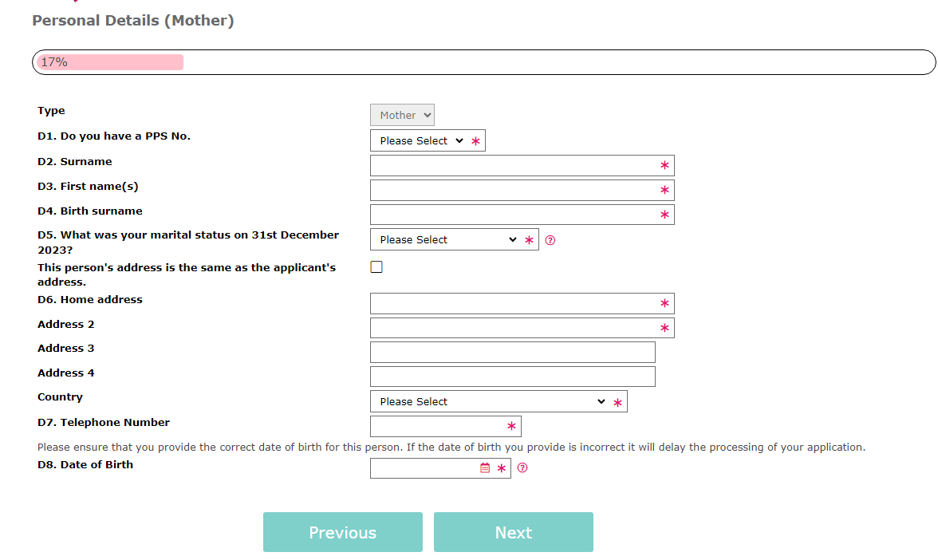Viewport: 938px width, 560px height.
Task: Click the Telephone Number field
Action: 437,426
